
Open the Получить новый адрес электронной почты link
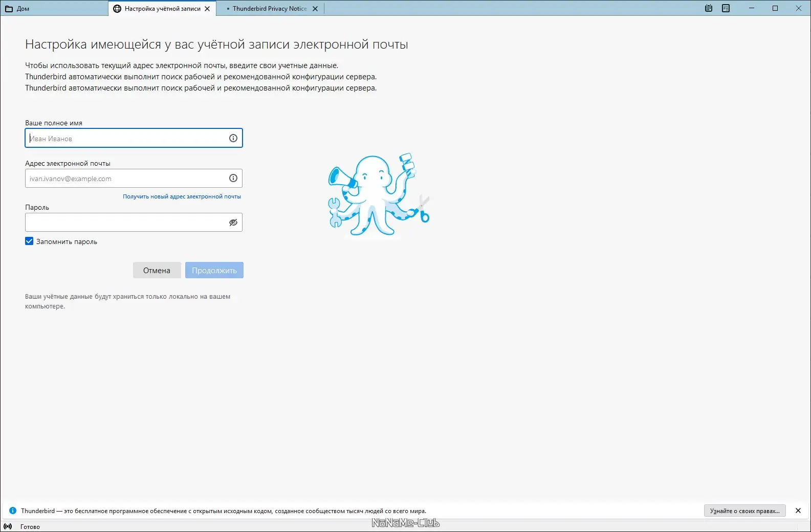[182, 196]
